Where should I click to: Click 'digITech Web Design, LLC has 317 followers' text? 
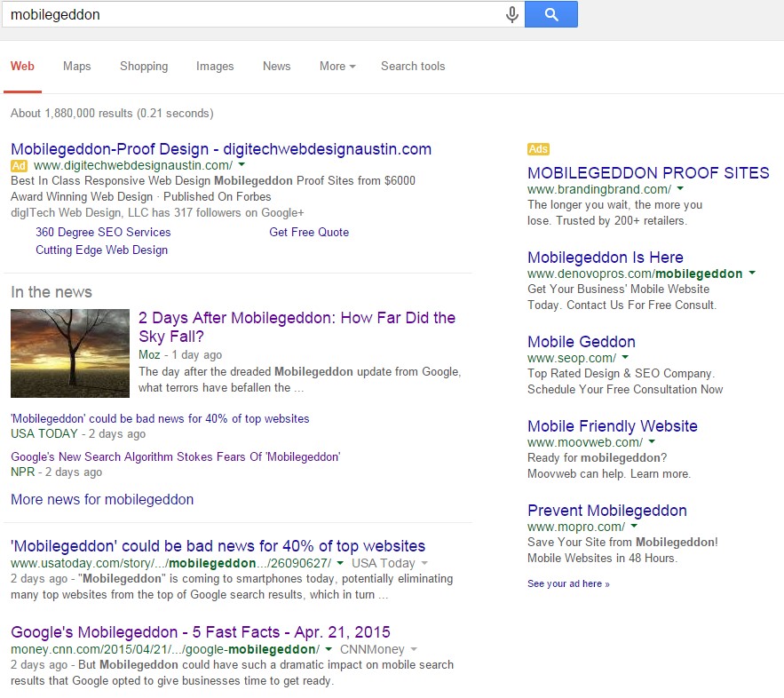tap(157, 212)
